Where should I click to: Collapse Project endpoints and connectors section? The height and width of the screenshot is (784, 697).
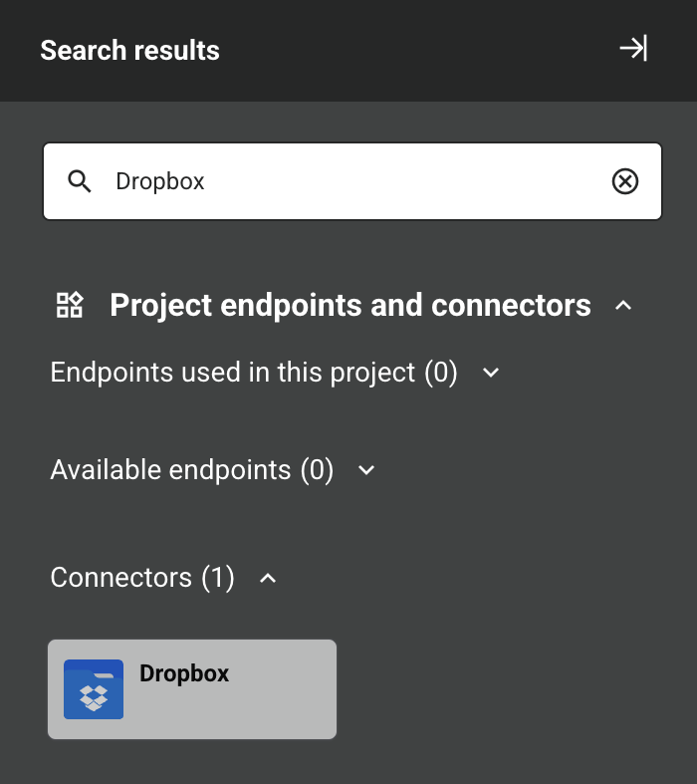click(623, 306)
